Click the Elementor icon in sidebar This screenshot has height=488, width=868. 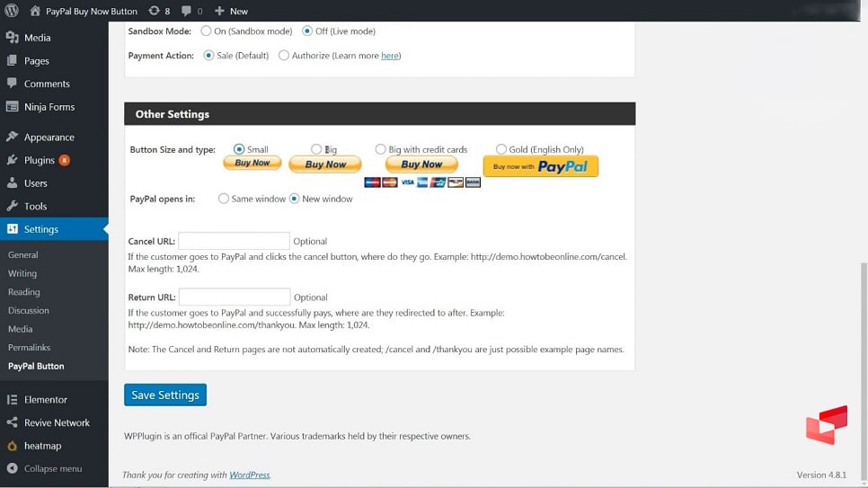point(12,400)
